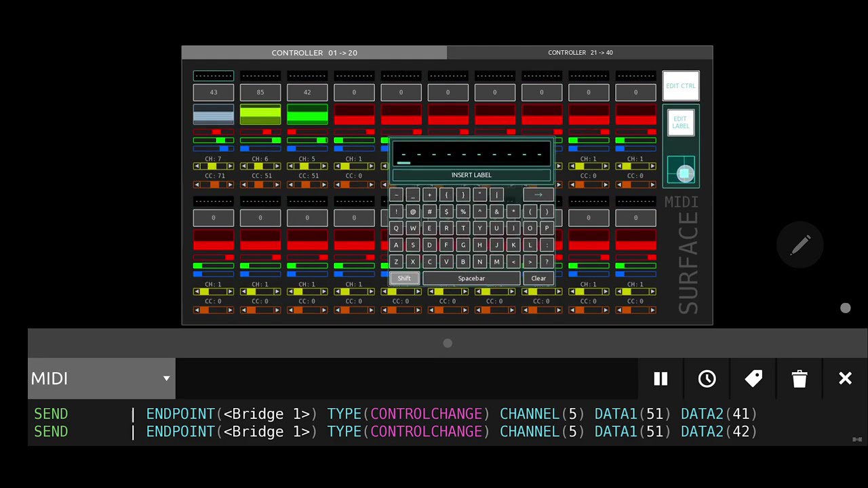Click the yellow-green fader with value 85
The height and width of the screenshot is (488, 868).
[x=260, y=115]
